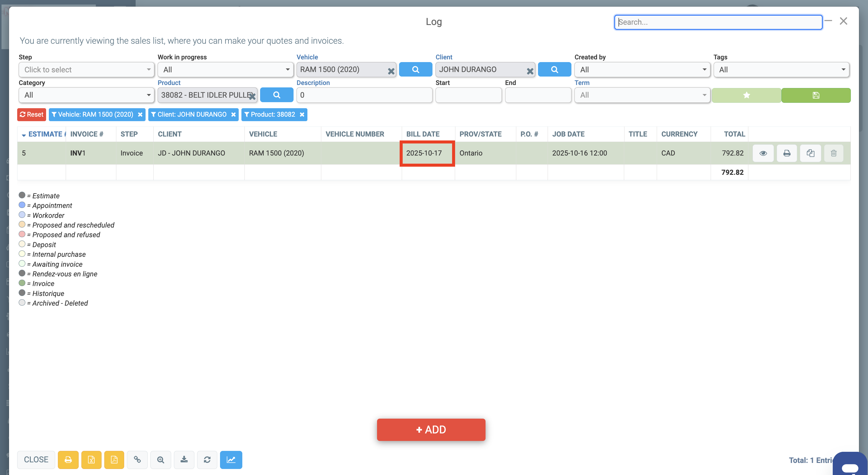
Task: Remove the Vehicle: RAM 1500 (2020) filter tag
Action: coord(140,115)
